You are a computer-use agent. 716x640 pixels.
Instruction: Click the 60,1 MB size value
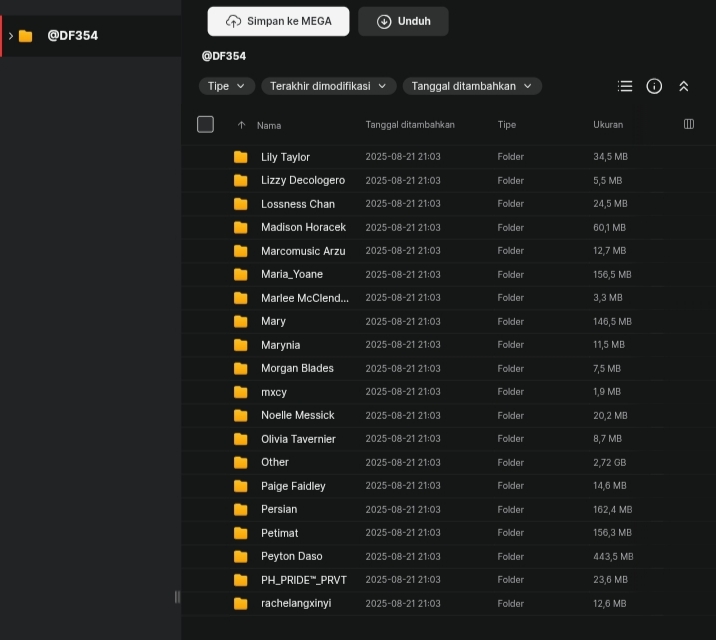pos(609,227)
